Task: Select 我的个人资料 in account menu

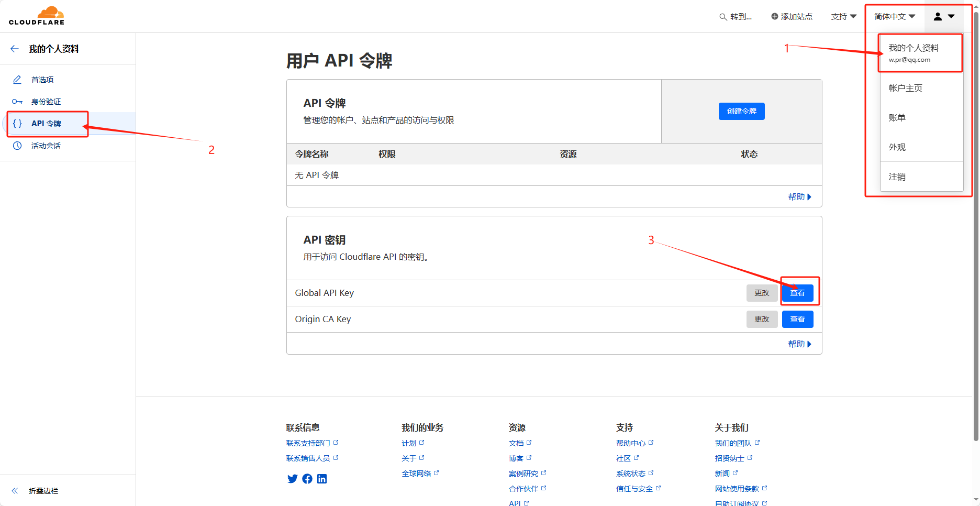Action: click(921, 53)
